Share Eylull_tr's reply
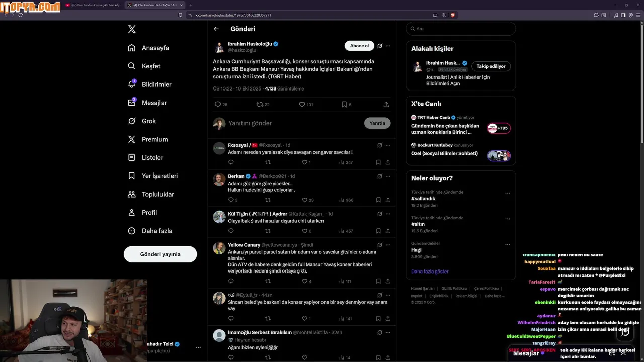Viewport: 644px width, 362px height. pos(388,319)
